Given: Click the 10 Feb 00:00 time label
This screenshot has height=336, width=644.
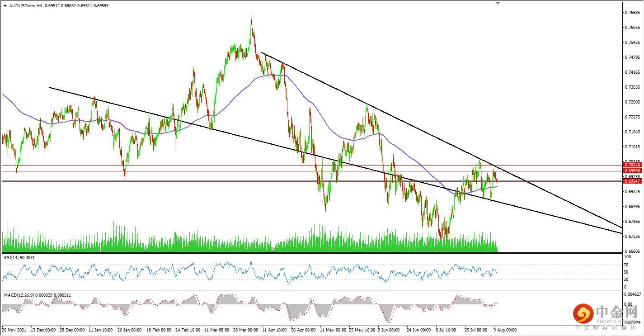Looking at the screenshot, I should 160,330.
